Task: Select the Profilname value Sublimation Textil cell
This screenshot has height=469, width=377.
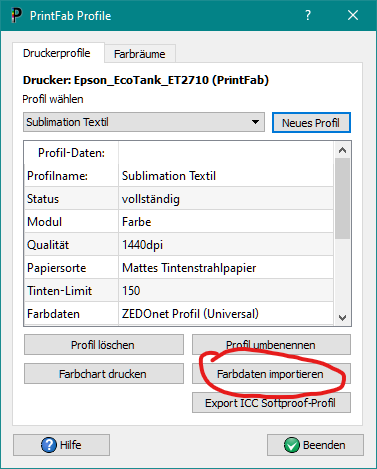Action: point(226,176)
